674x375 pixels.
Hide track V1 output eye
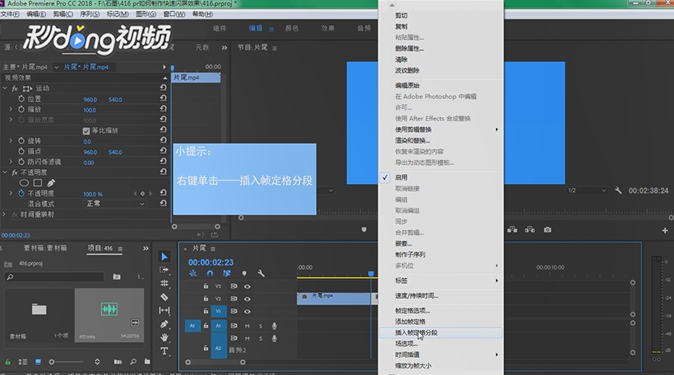[x=247, y=311]
